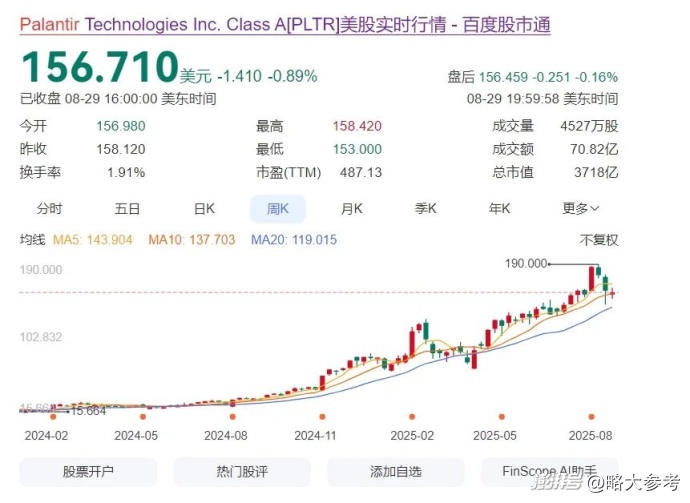Select the 五日 chart tab
The image size is (690, 503).
127,208
